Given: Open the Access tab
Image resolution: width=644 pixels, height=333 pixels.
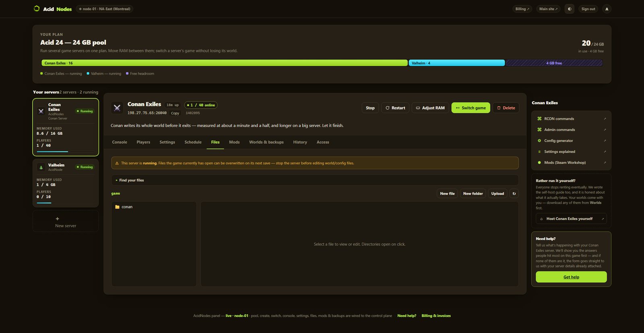Looking at the screenshot, I should [323, 142].
